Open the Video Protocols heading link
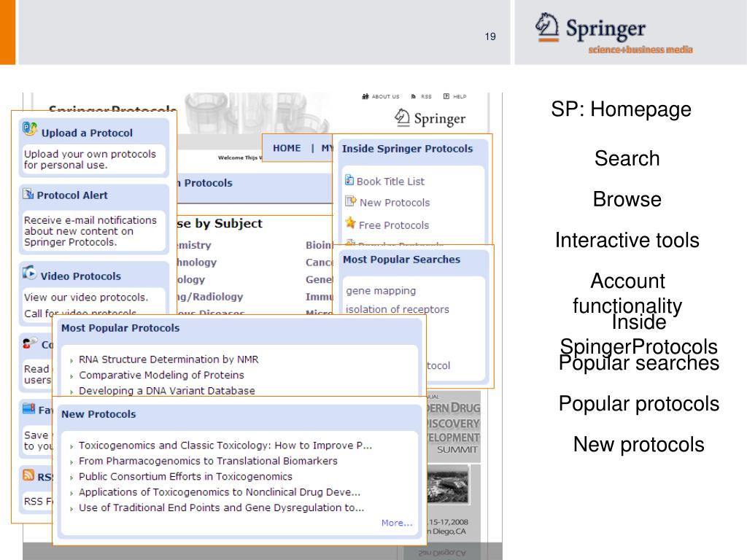The height and width of the screenshot is (560, 747). 80,276
